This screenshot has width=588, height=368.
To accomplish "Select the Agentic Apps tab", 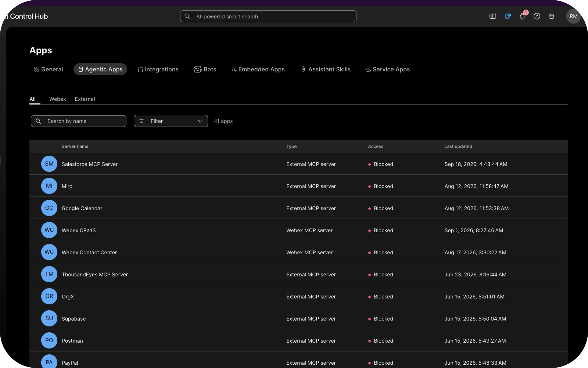I will pos(100,69).
